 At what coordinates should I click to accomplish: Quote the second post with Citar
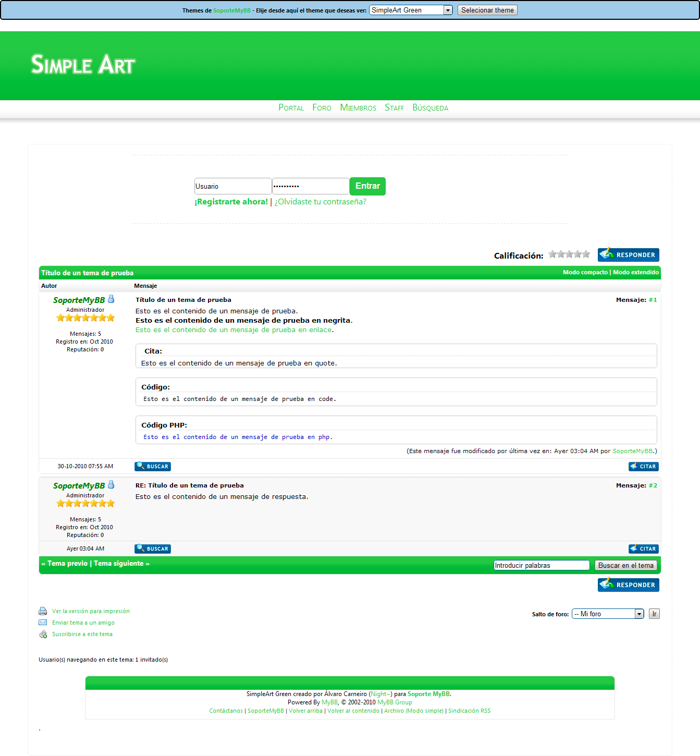click(x=643, y=549)
